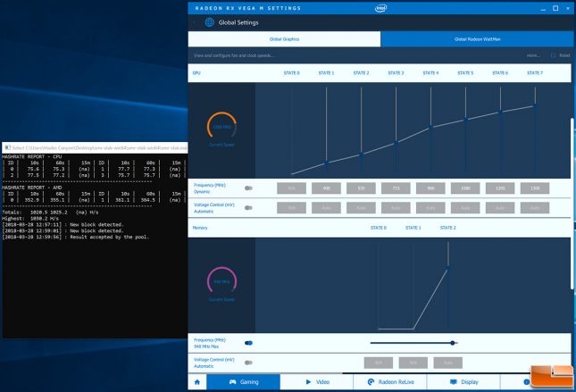This screenshot has height=392, width=576.
Task: Toggle GPU Voltage Control automatic switch
Action: (x=248, y=208)
